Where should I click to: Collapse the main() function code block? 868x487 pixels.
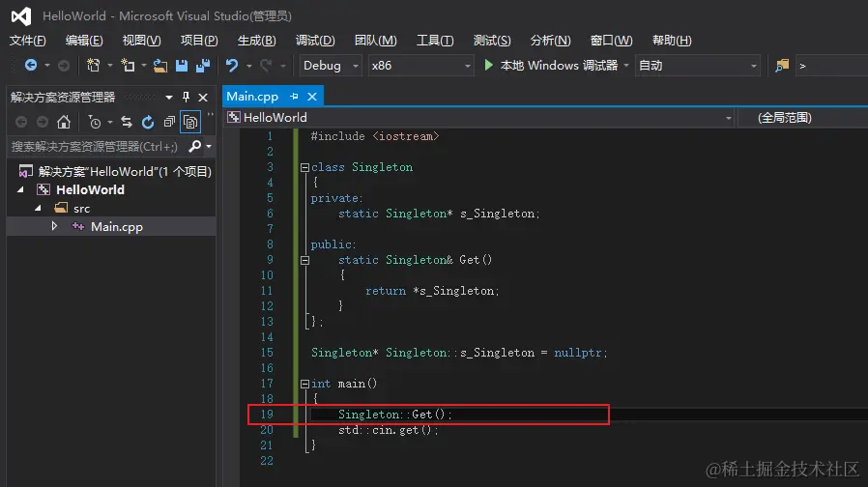tap(304, 384)
